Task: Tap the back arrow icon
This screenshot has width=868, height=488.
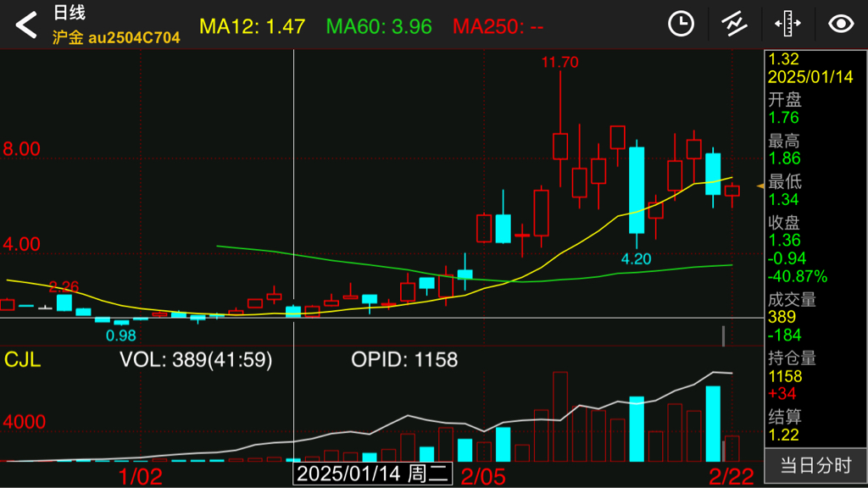Action: click(26, 25)
